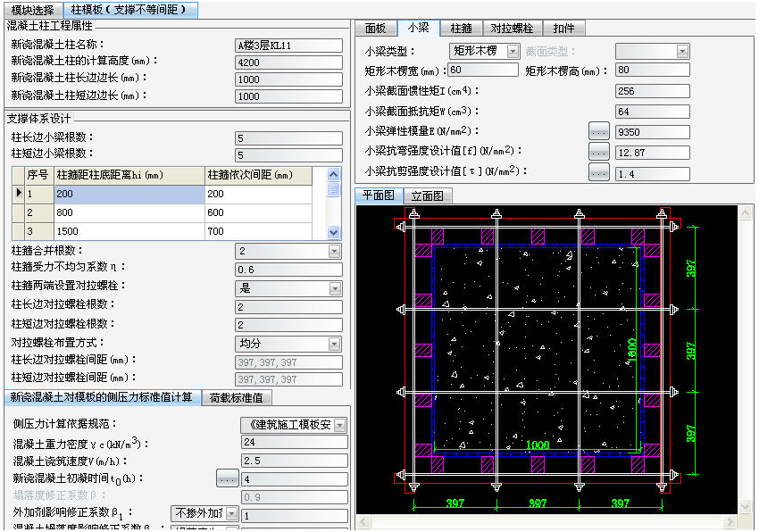Open the 对拉螺栓 tab
The image size is (759, 532).
click(512, 29)
